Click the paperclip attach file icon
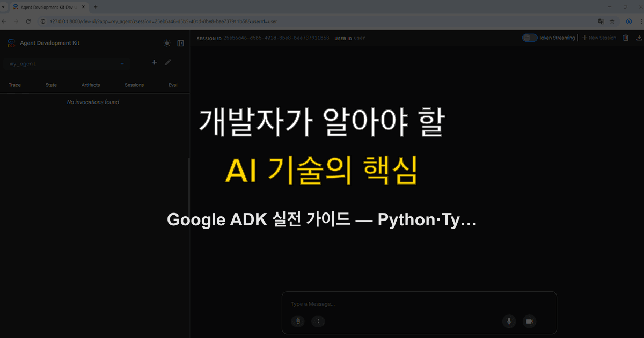 click(x=298, y=321)
